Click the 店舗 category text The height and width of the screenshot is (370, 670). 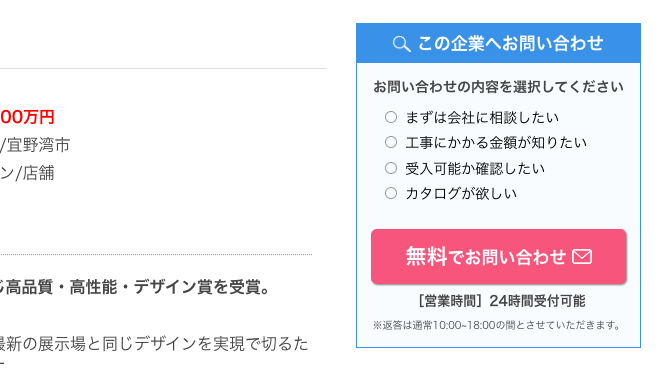[38, 173]
